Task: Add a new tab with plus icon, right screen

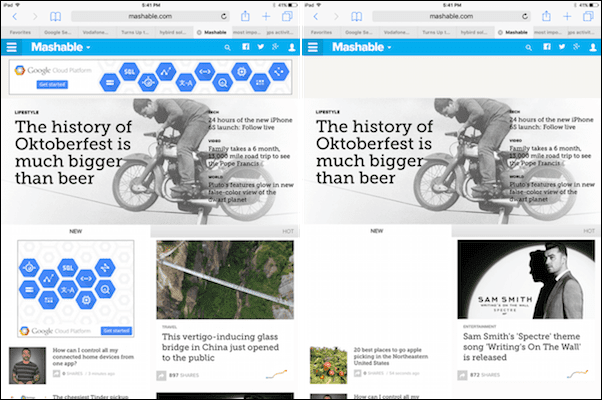Action: point(567,17)
